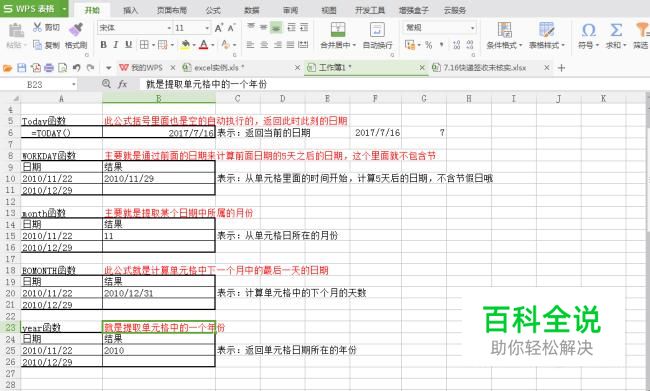650x391 pixels.
Task: Open the Name Box dropdown beside B23
Action: [x=74, y=85]
